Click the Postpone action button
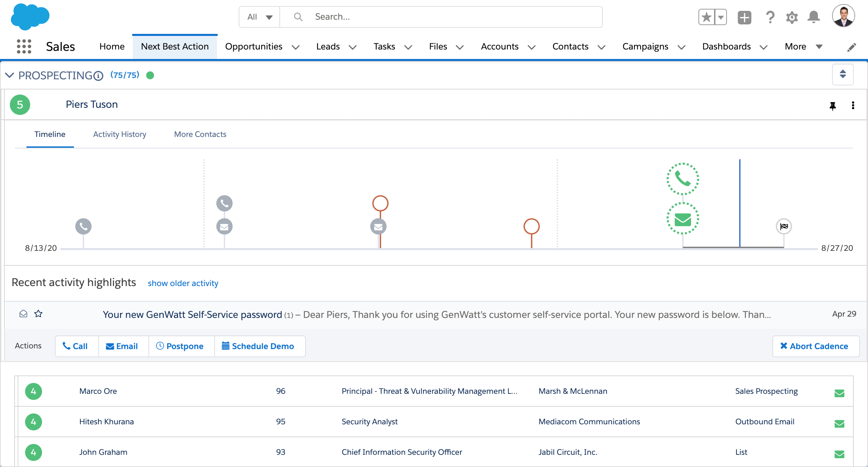Screen dimensions: 868x467 click(x=181, y=346)
